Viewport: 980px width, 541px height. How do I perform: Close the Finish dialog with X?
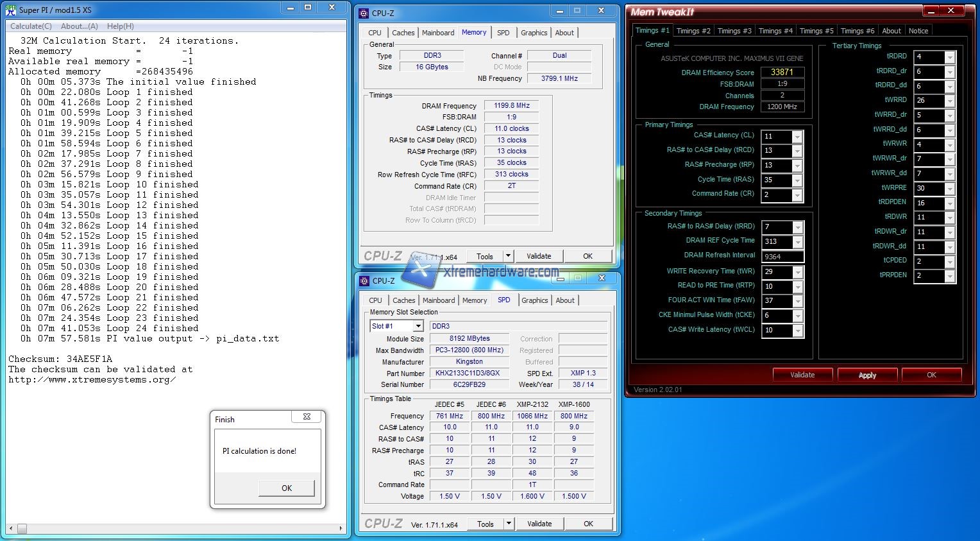[307, 417]
